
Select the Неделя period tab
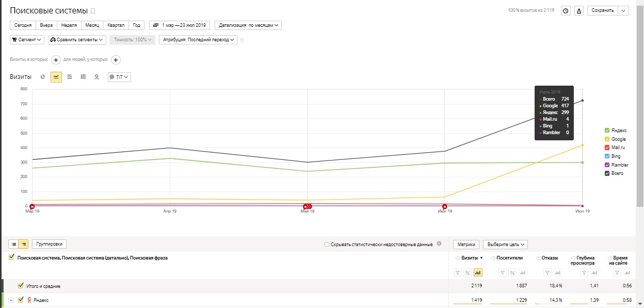point(69,25)
